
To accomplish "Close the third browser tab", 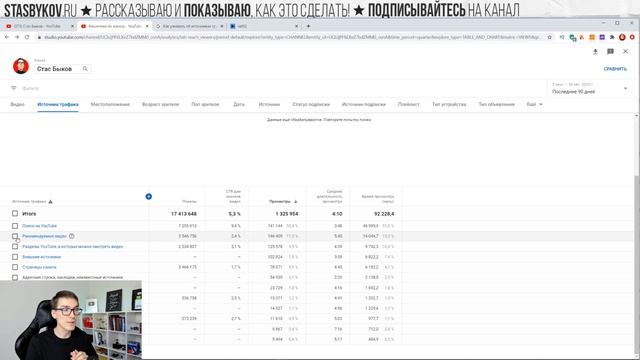I will click(x=222, y=26).
